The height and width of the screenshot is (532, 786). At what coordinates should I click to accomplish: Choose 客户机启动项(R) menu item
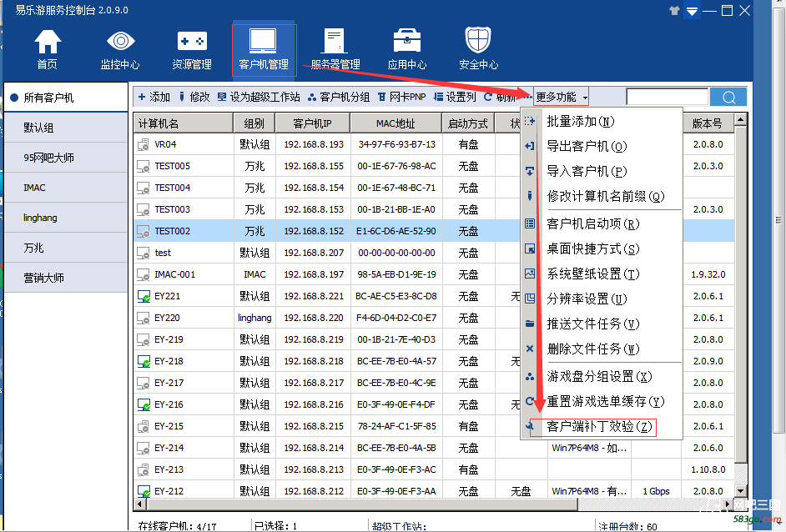point(602,224)
